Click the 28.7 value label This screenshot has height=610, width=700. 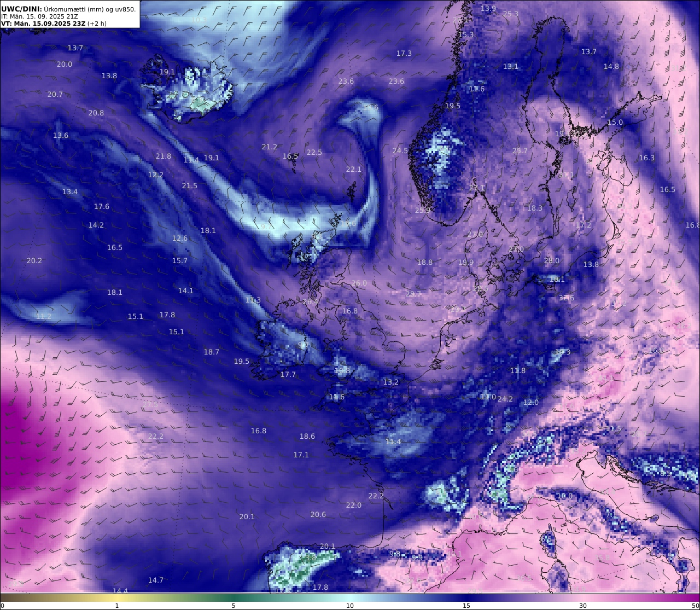tap(414, 294)
